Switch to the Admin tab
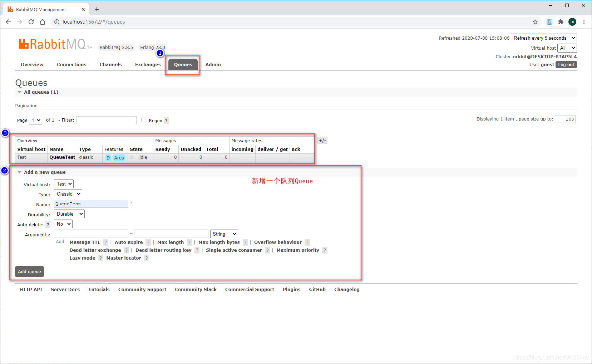This screenshot has width=592, height=364. (213, 65)
